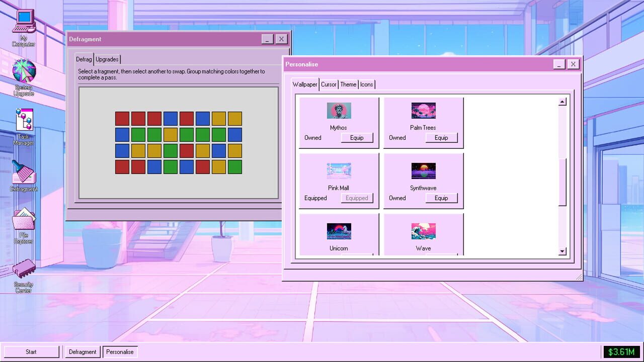Switch to the Defrag tab
The height and width of the screenshot is (362, 644).
pos(84,59)
